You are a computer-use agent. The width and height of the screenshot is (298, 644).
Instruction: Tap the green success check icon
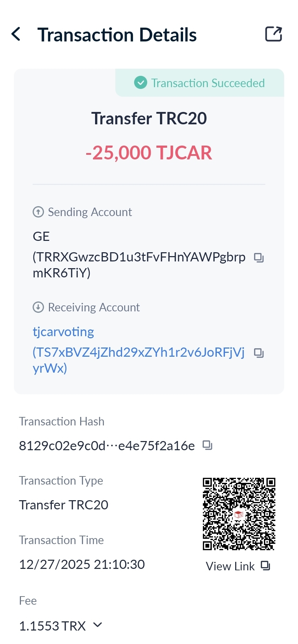pyautogui.click(x=140, y=83)
